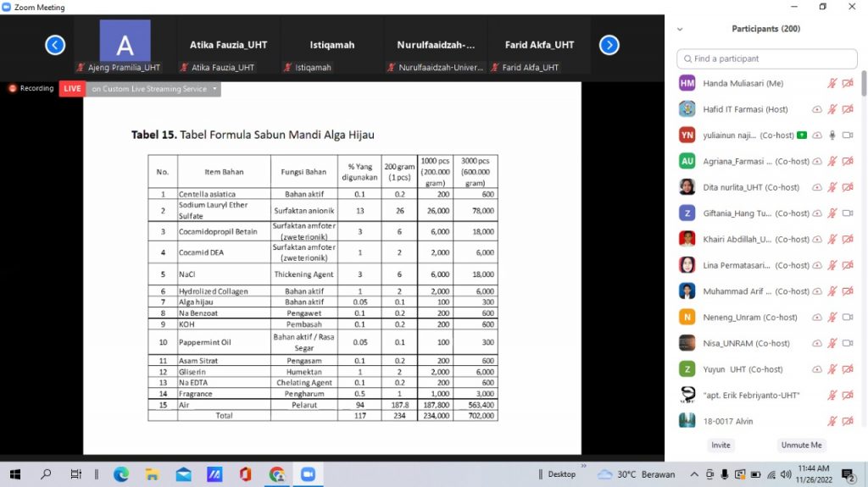Click Nisa_UNRAM's muted microphone icon
This screenshot has height=487, width=868.
click(832, 343)
